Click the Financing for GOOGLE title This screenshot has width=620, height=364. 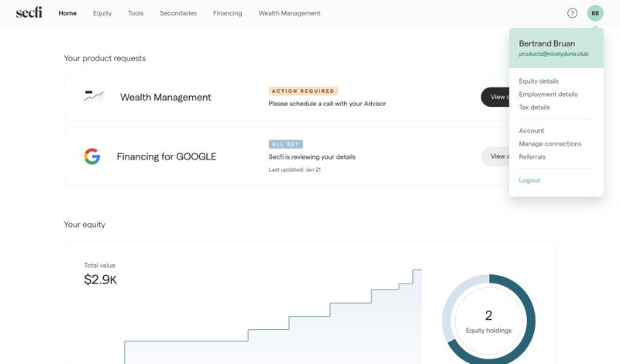click(167, 156)
